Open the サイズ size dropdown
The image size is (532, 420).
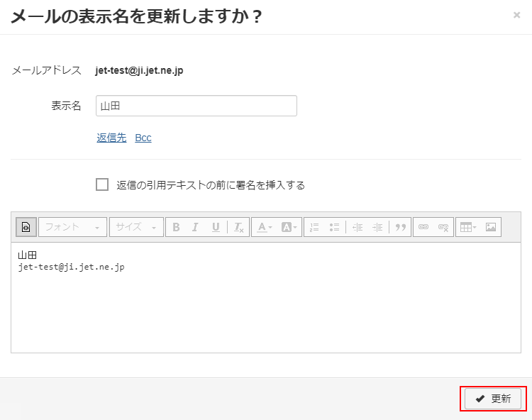coord(136,227)
